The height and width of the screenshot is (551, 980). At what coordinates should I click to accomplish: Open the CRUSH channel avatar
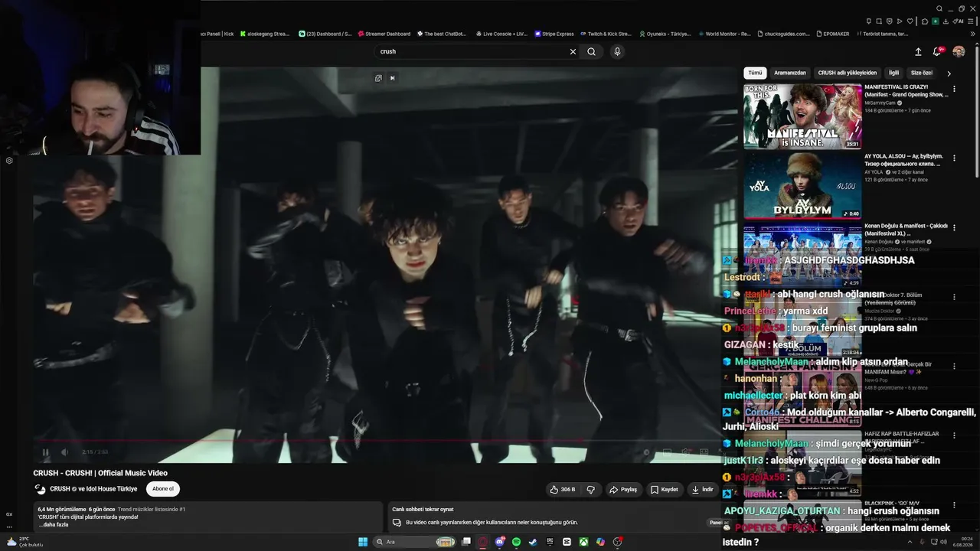(x=41, y=489)
